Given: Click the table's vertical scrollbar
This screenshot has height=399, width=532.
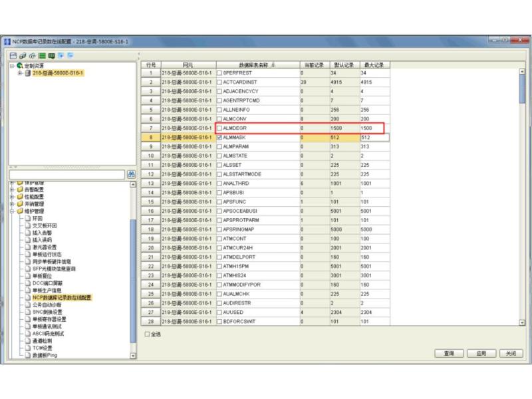Looking at the screenshot, I should [522, 199].
